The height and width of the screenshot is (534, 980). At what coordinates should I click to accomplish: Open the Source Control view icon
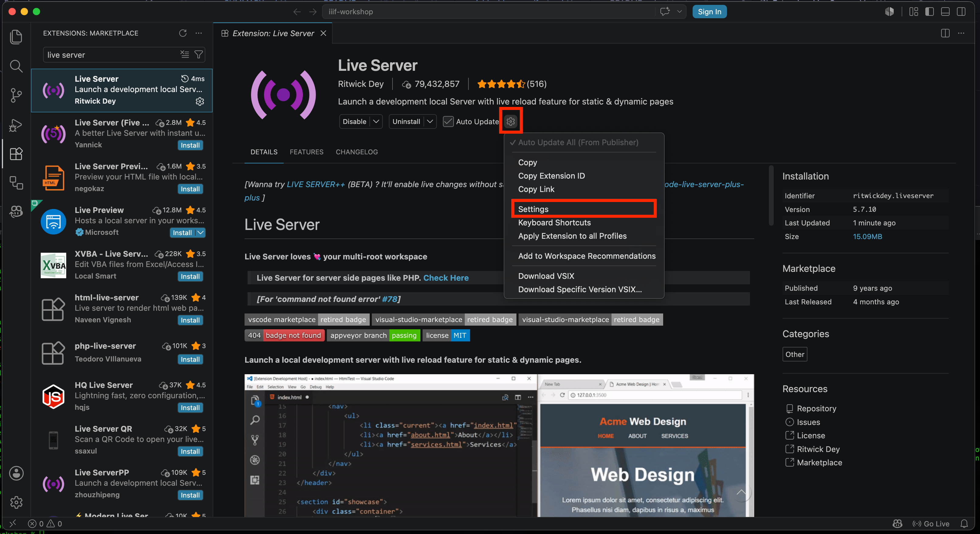[x=16, y=95]
